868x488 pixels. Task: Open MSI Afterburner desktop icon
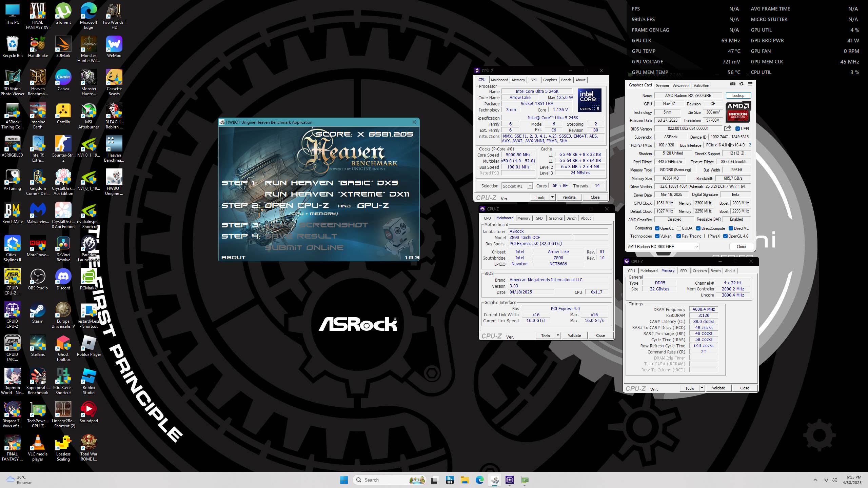88,116
